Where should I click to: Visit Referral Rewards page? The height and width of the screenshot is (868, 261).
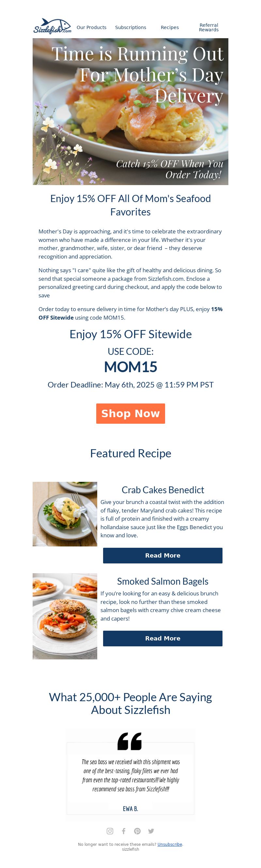click(x=209, y=27)
